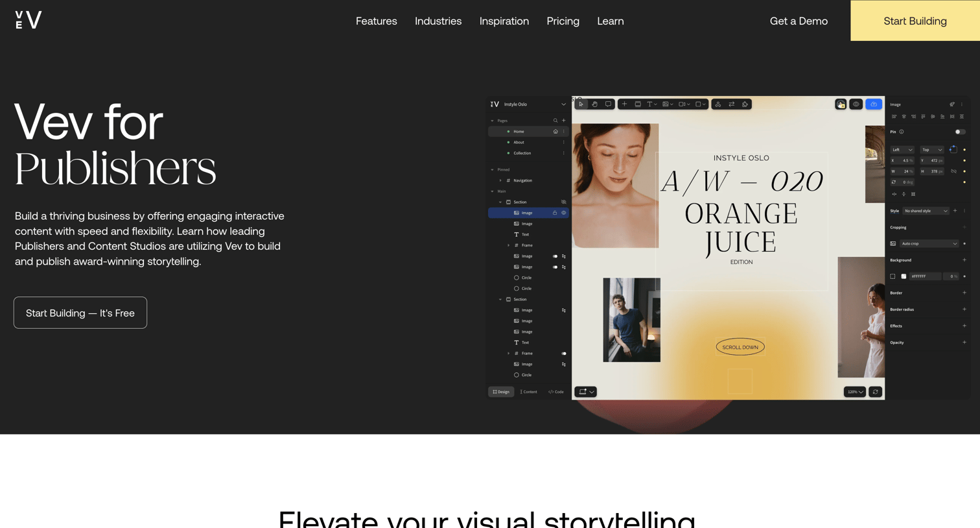Viewport: 980px width, 528px height.
Task: Open the No shared style dropdown
Action: click(x=926, y=211)
